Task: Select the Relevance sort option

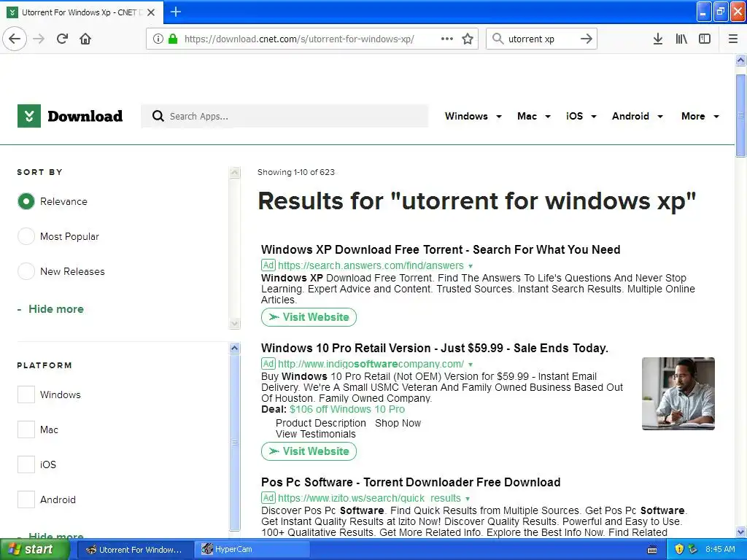Action: point(26,201)
